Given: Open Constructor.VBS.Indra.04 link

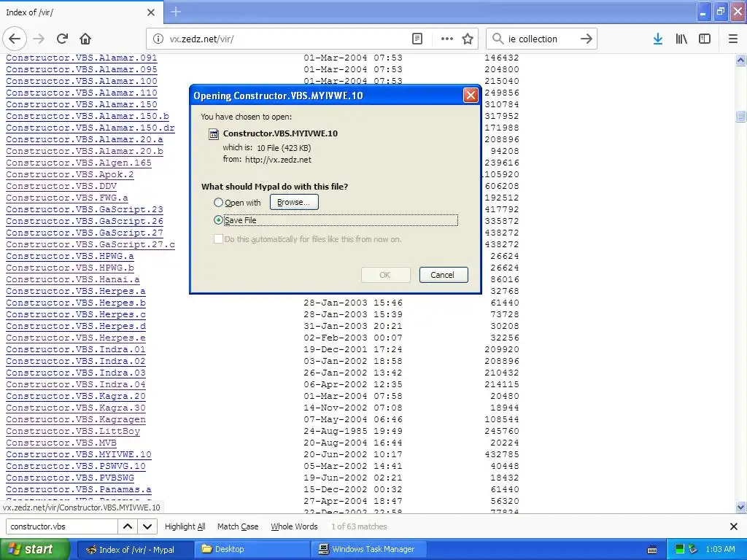Looking at the screenshot, I should coord(76,384).
